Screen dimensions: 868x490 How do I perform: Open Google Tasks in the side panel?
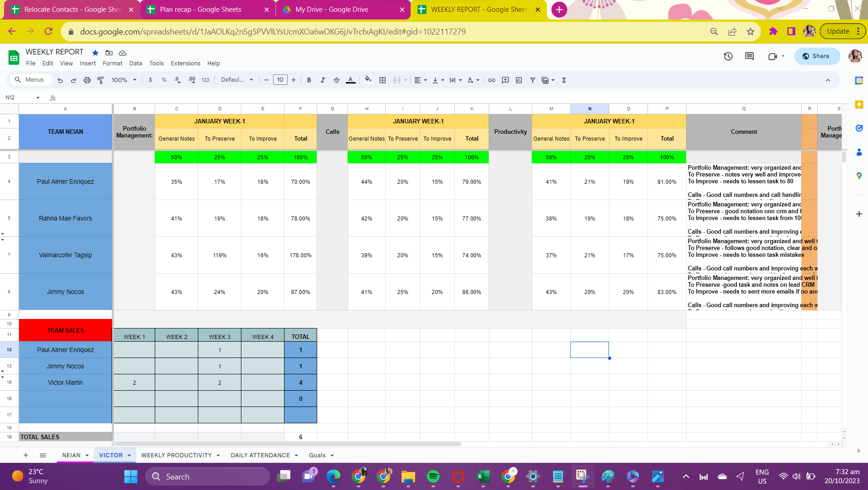pos(858,128)
